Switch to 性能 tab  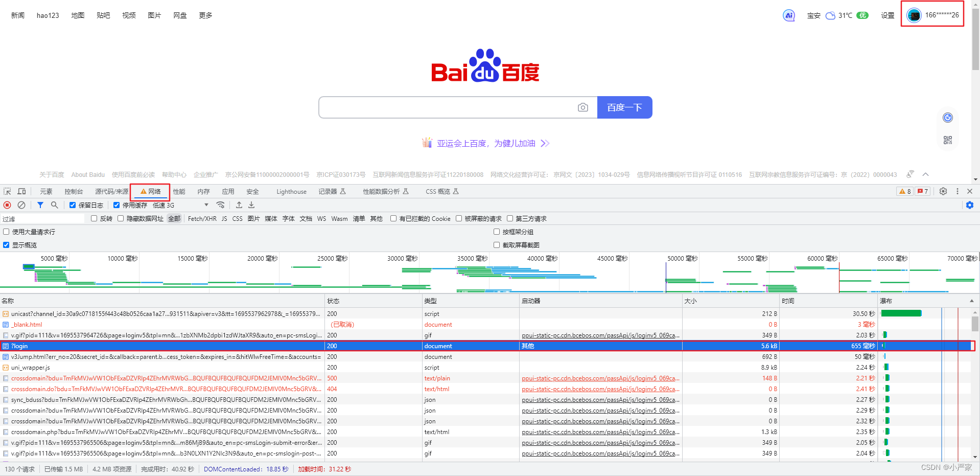point(179,191)
